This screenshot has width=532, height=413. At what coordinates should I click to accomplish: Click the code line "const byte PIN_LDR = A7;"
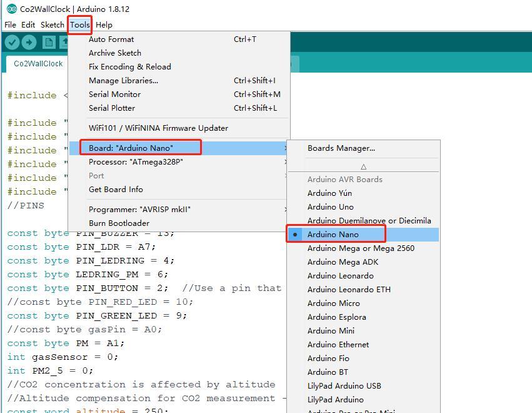point(81,247)
